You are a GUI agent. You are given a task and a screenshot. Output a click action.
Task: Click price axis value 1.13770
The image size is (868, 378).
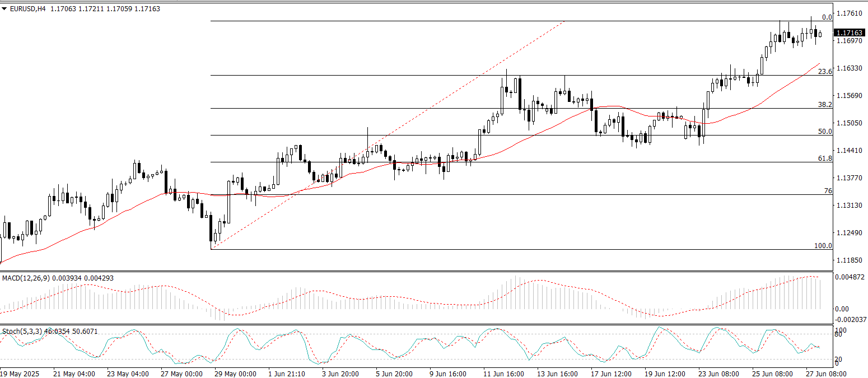click(x=848, y=178)
